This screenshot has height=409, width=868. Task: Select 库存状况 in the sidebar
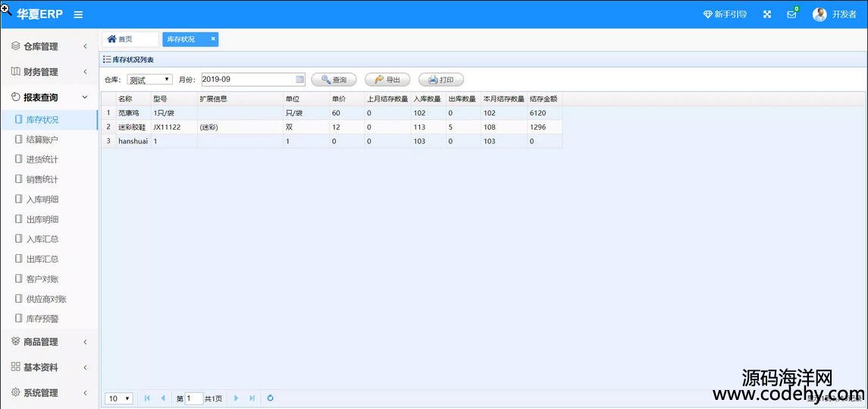(49, 120)
